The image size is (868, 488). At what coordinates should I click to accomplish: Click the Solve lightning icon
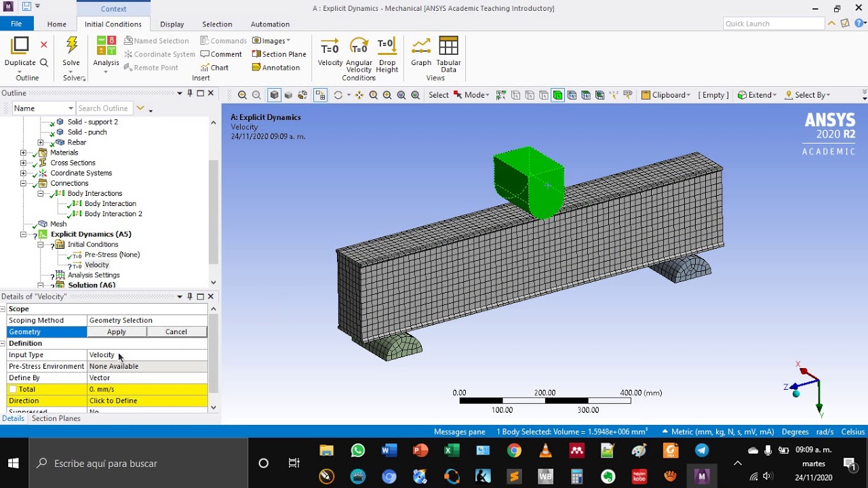(71, 45)
